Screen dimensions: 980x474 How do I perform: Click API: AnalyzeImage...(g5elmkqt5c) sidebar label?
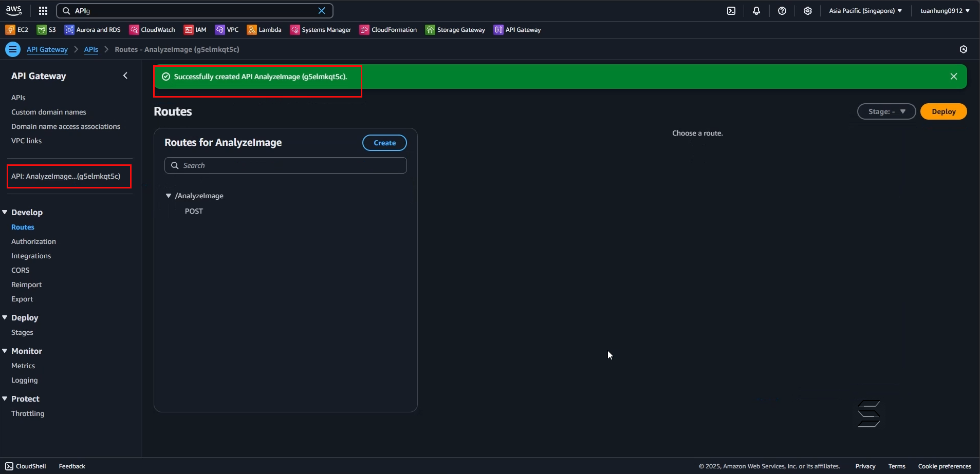pyautogui.click(x=66, y=176)
